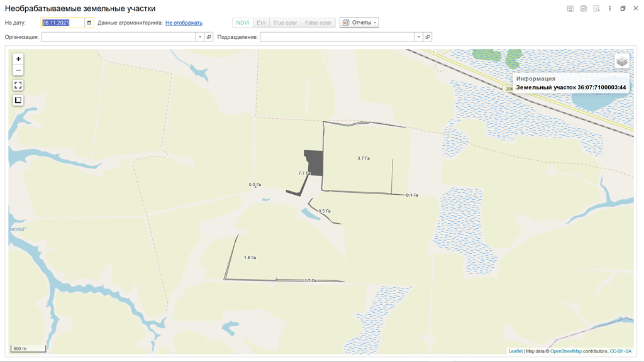Expand the Отчеты dropdown menu

359,23
